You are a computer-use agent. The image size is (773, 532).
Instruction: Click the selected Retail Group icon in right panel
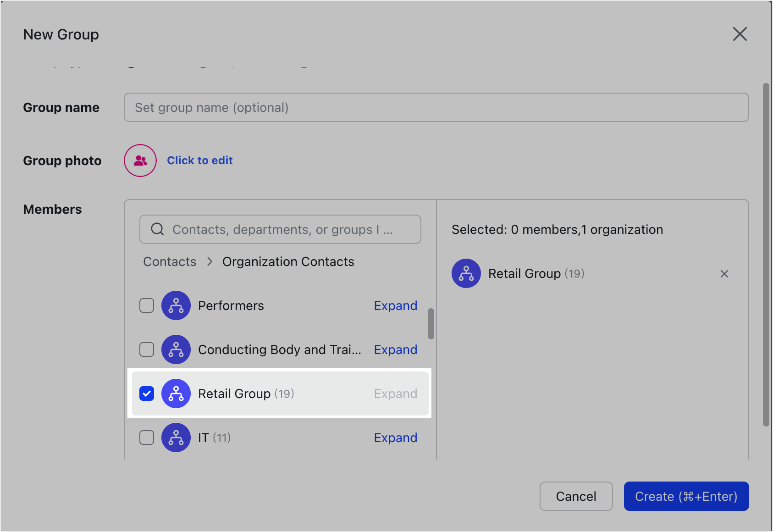466,273
